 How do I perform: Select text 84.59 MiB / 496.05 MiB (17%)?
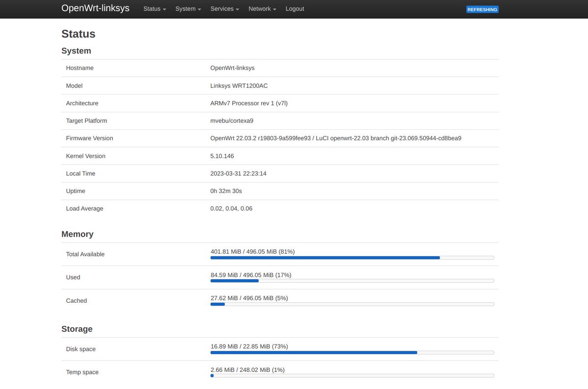pyautogui.click(x=251, y=275)
